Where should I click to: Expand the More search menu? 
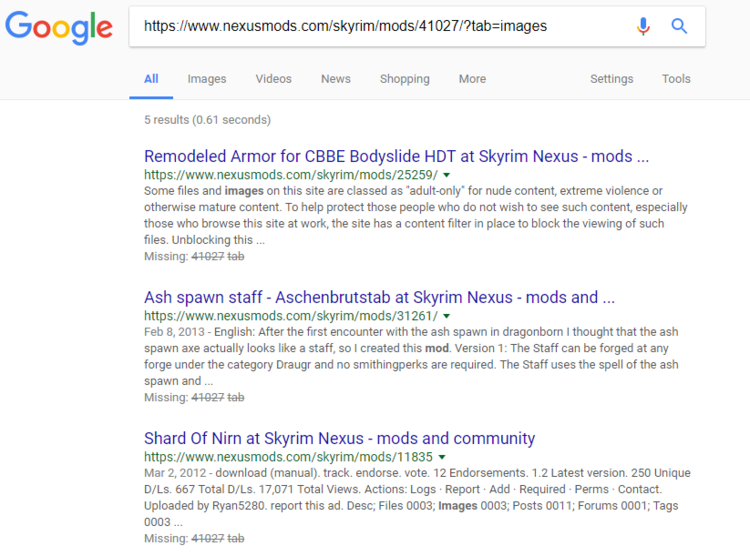pyautogui.click(x=473, y=79)
